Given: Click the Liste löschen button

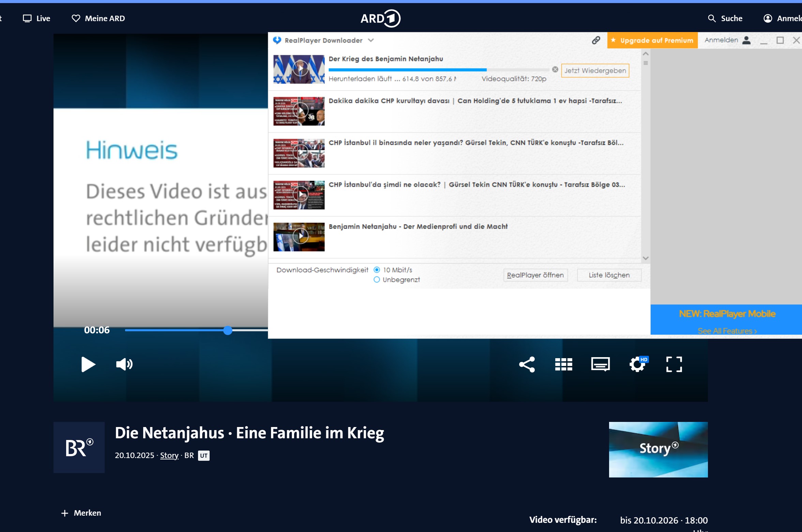Looking at the screenshot, I should pos(609,275).
